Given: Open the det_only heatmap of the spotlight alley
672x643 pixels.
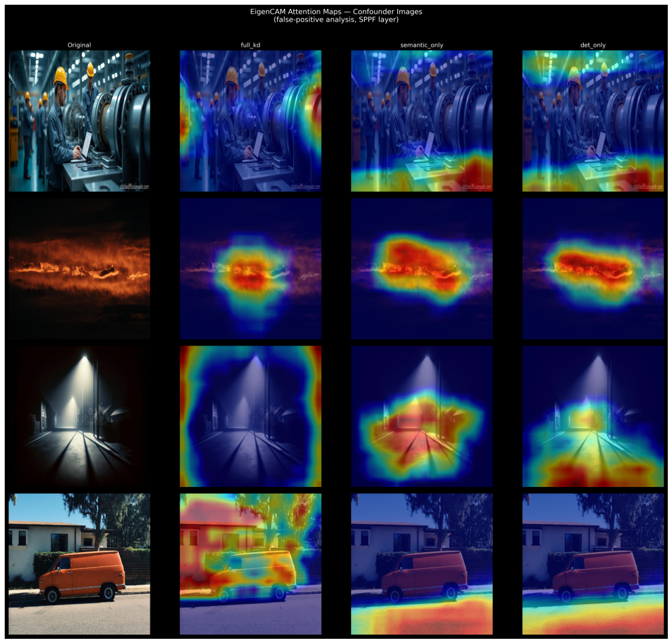Looking at the screenshot, I should pos(593,416).
